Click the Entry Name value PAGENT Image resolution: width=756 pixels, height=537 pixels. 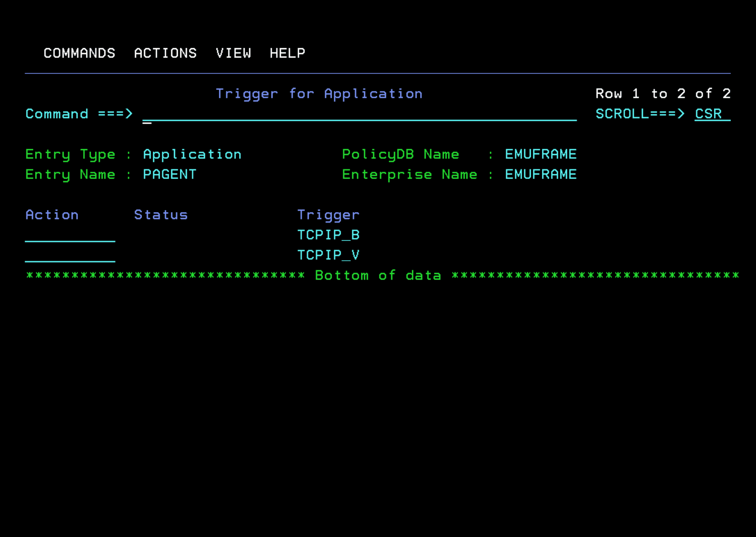tap(170, 174)
